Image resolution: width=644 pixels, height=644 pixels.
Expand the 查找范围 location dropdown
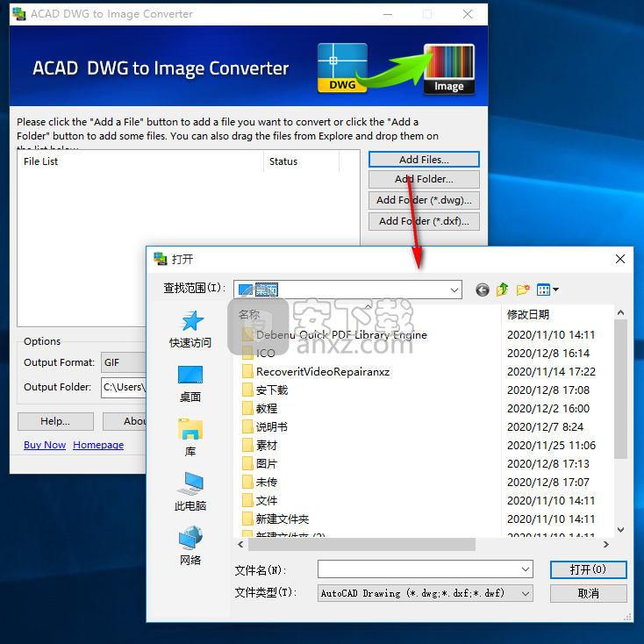pos(454,290)
